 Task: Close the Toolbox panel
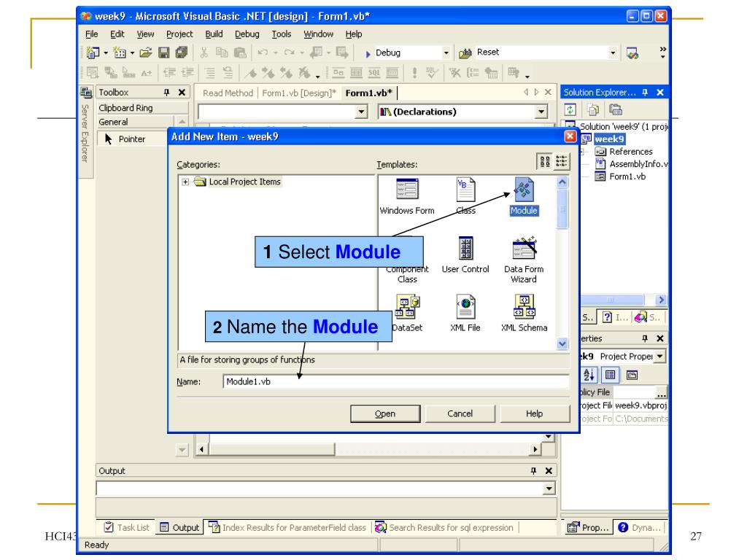coord(182,93)
